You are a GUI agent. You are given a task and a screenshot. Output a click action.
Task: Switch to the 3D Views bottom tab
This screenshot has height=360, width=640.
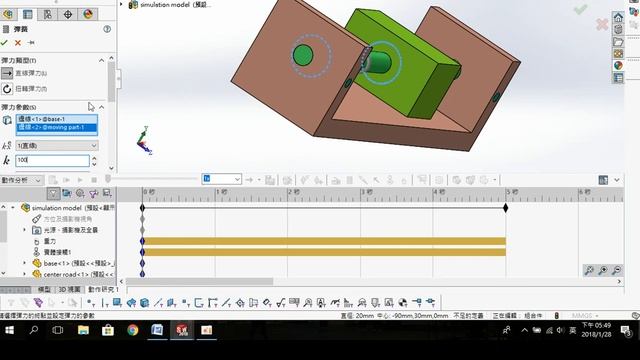(69, 289)
